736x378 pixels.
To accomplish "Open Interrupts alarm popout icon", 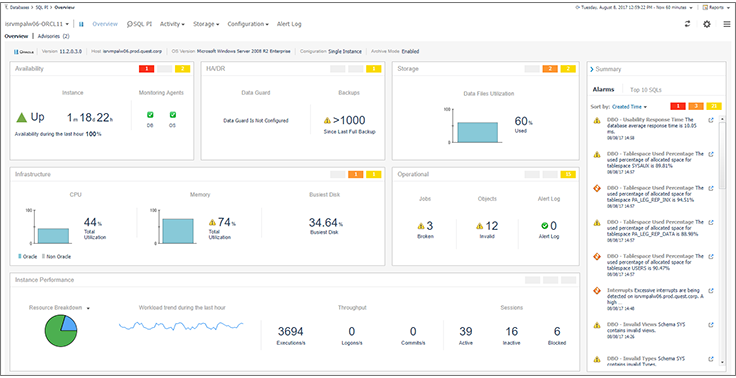I will pos(711,291).
